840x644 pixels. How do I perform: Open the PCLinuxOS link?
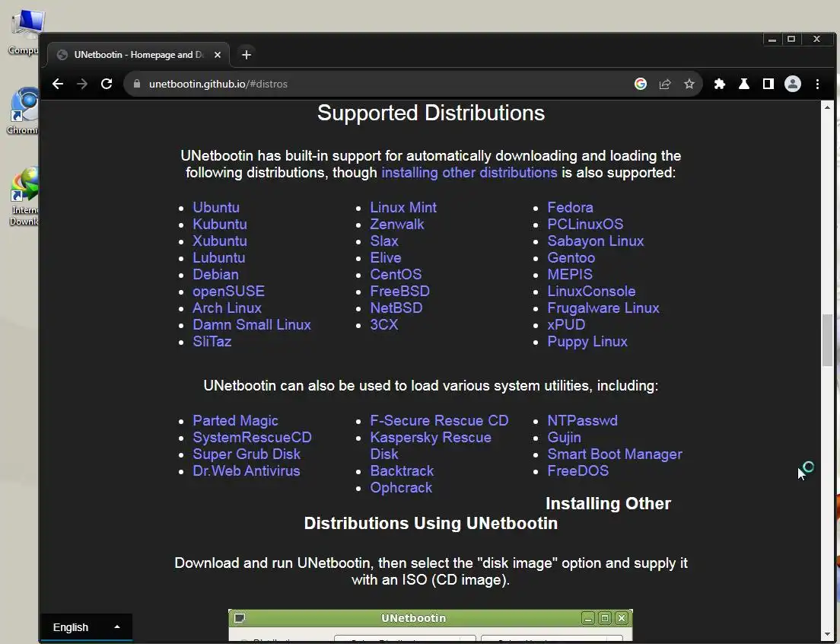(585, 224)
